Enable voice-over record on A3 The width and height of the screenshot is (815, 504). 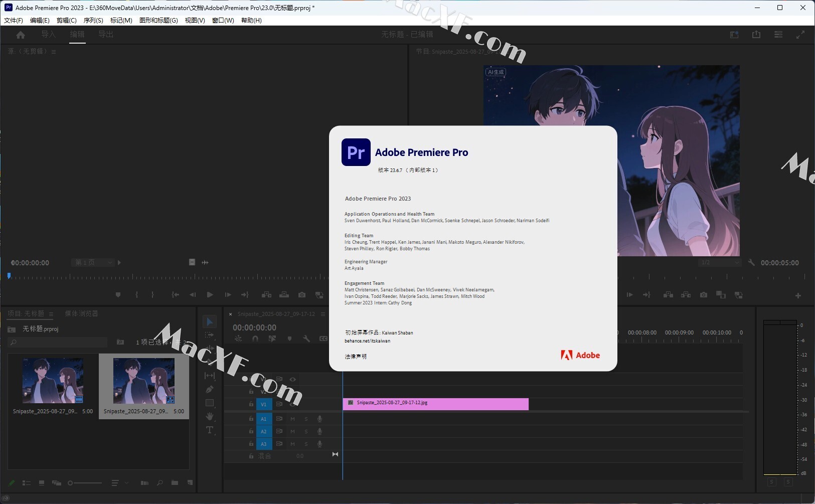coord(319,444)
